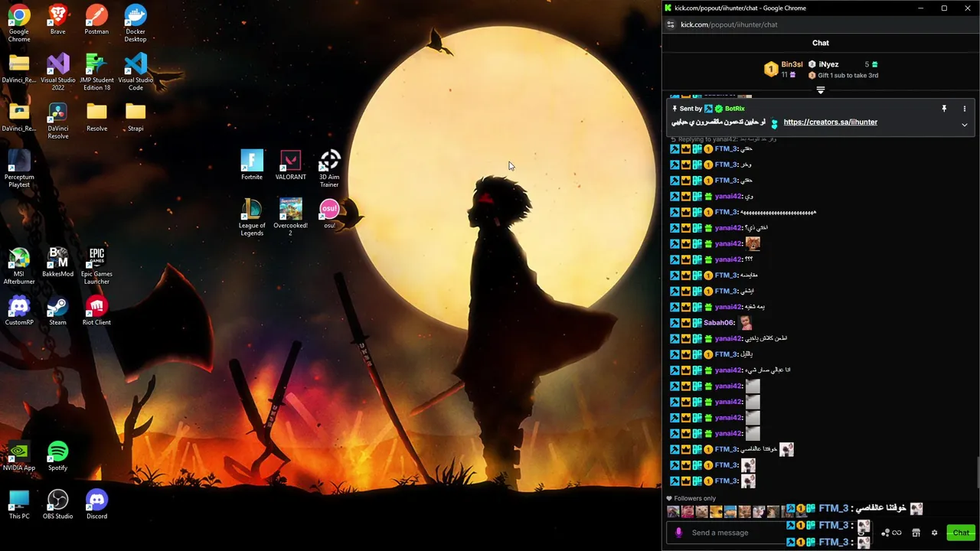Open the Google Chrome desktop shortcut
Viewport: 980px width, 551px height.
click(19, 22)
